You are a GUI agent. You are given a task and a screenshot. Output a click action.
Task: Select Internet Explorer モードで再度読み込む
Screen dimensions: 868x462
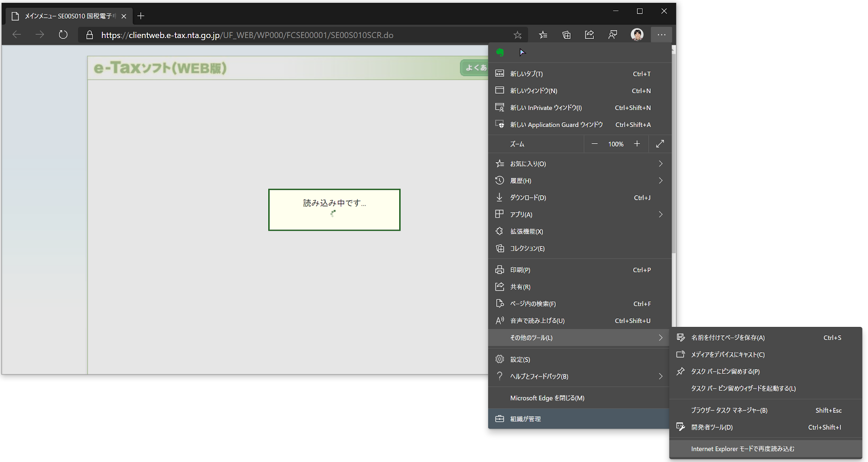pyautogui.click(x=743, y=448)
